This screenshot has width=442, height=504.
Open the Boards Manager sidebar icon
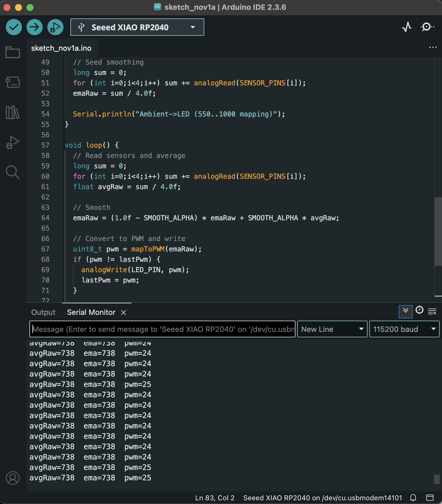[13, 82]
